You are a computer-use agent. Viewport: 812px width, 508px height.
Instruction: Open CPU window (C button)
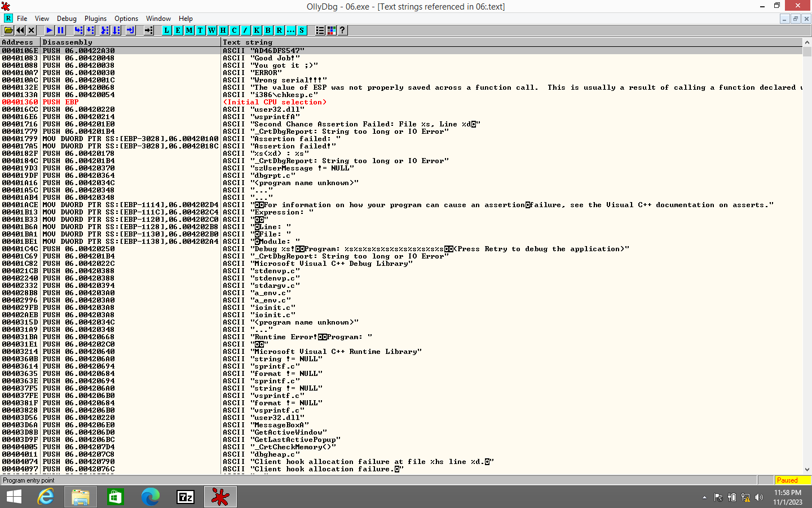pos(235,30)
